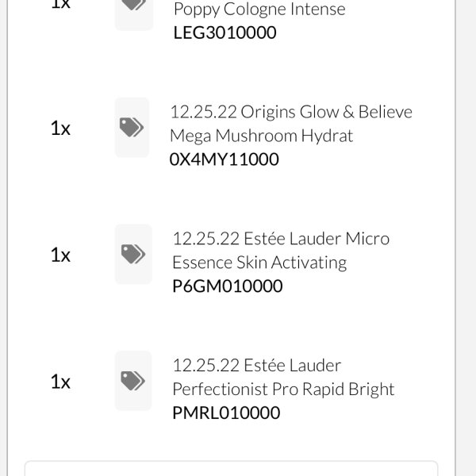
Task: Select the tag icon for Perfectionist Pro Rapid Bright
Action: pos(133,381)
